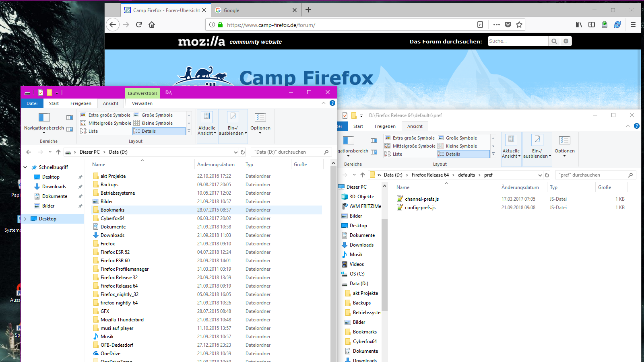Viewport: 644px width, 362px height.
Task: Bookmark this page with star
Action: click(x=519, y=25)
